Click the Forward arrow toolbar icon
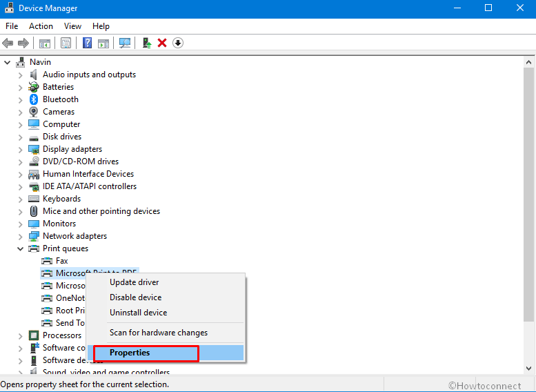The width and height of the screenshot is (536, 392). point(23,43)
